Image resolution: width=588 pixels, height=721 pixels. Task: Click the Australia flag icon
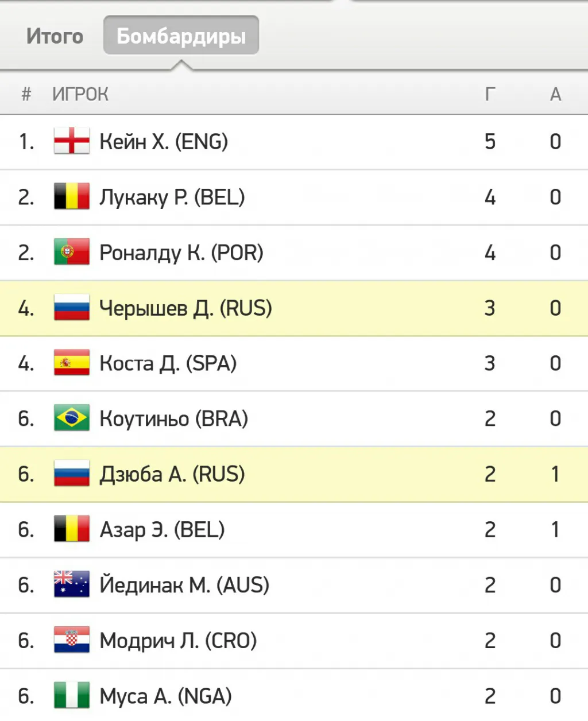pyautogui.click(x=72, y=585)
